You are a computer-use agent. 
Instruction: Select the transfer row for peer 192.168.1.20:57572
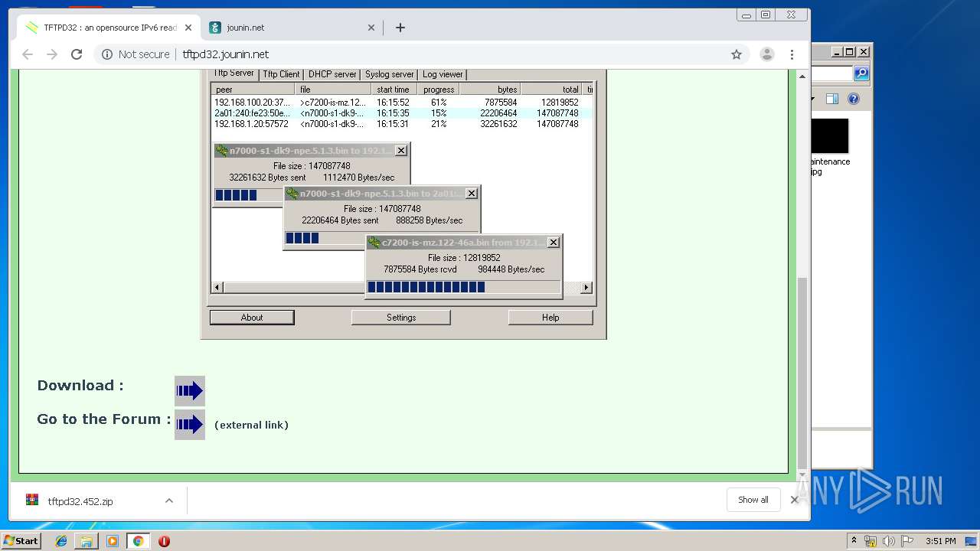point(402,123)
